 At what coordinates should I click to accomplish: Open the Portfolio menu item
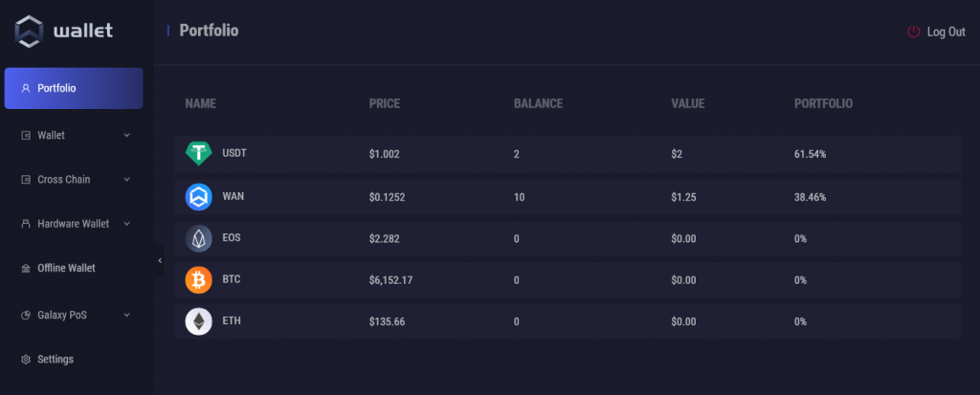pos(74,89)
